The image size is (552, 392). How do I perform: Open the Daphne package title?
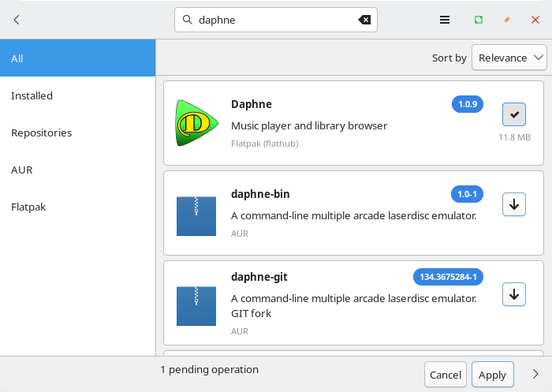coord(252,104)
